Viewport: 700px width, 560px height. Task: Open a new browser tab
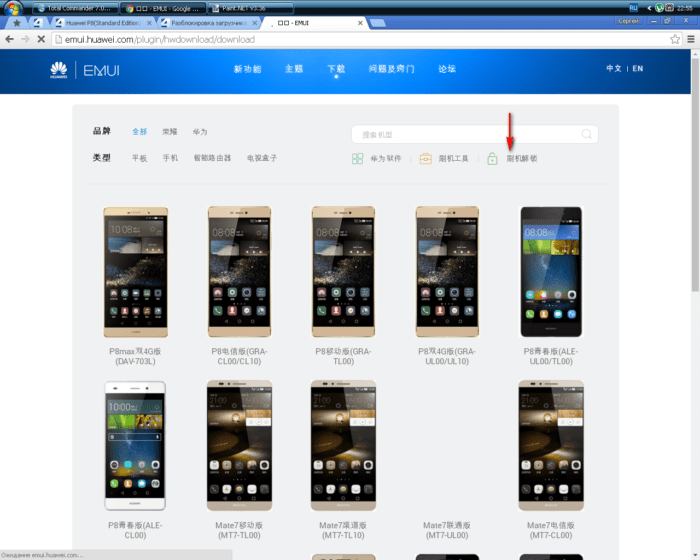tap(378, 23)
